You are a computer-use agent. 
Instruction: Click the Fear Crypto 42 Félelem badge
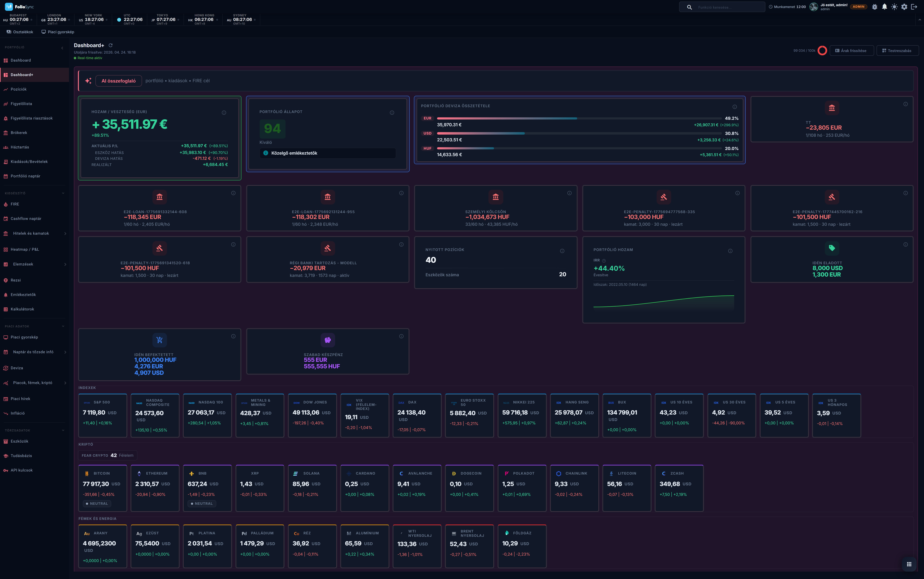pos(108,455)
